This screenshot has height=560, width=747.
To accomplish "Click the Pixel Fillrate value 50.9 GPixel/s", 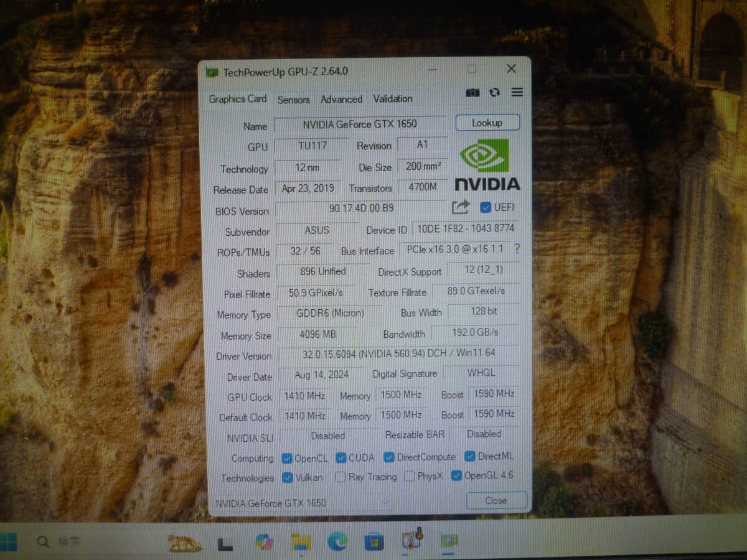I will [316, 292].
